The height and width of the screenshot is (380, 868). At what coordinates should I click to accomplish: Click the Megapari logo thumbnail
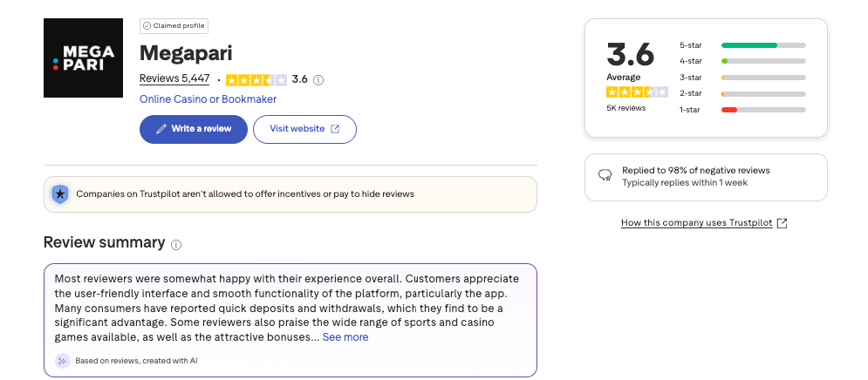pos(83,58)
